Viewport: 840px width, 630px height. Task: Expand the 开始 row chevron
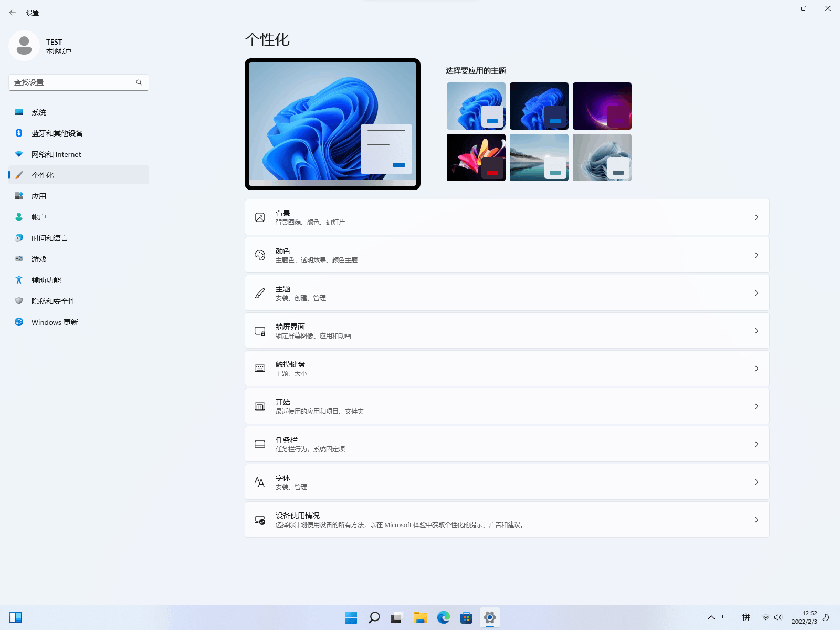[757, 406]
